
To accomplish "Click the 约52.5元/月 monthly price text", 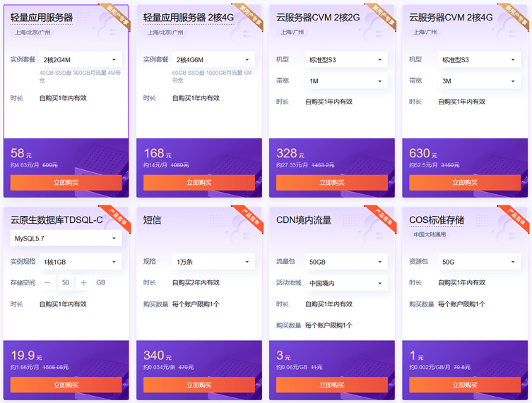I will tap(423, 165).
